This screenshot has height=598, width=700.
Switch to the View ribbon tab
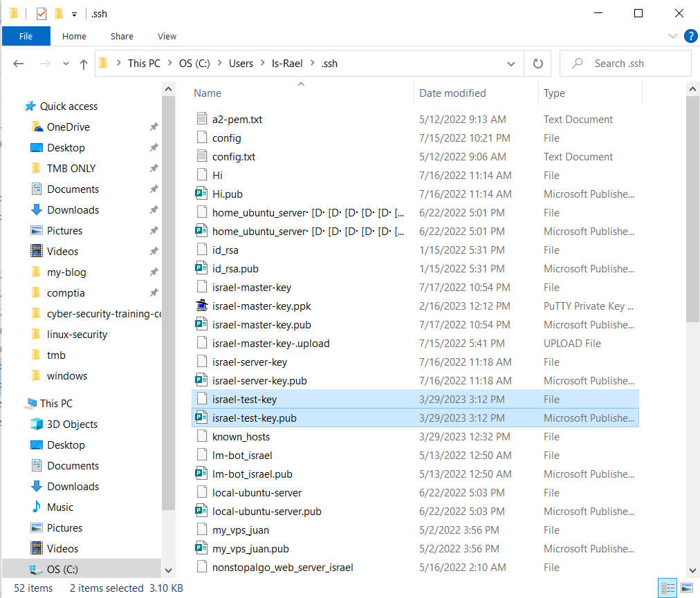167,36
